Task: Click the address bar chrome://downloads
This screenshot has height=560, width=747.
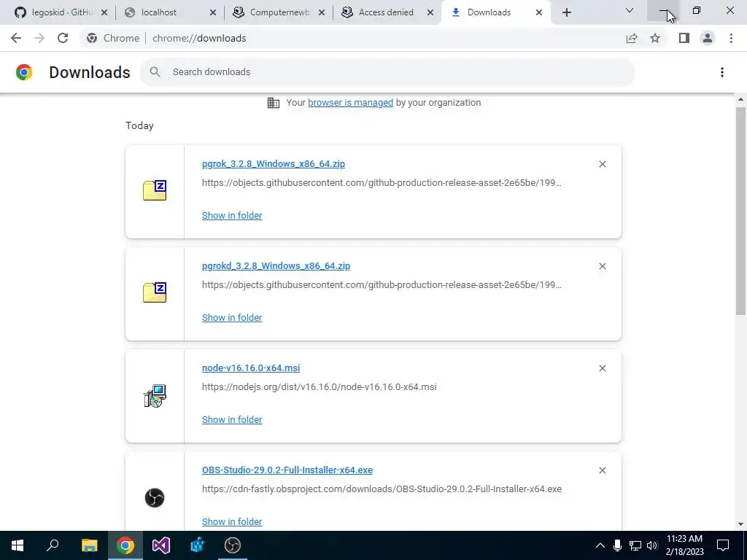Action: click(199, 38)
